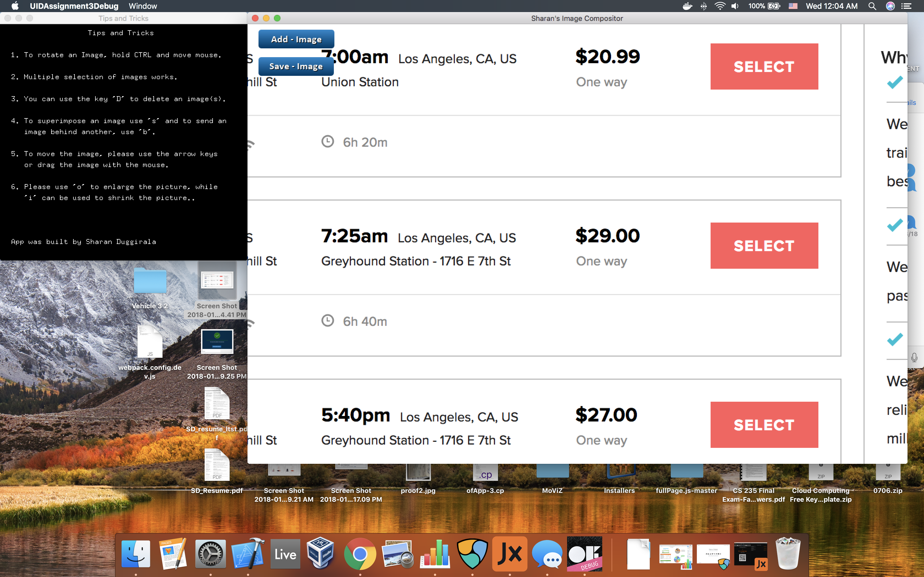Viewport: 924px width, 577px height.
Task: Open the US flag input source menu
Action: (x=793, y=6)
